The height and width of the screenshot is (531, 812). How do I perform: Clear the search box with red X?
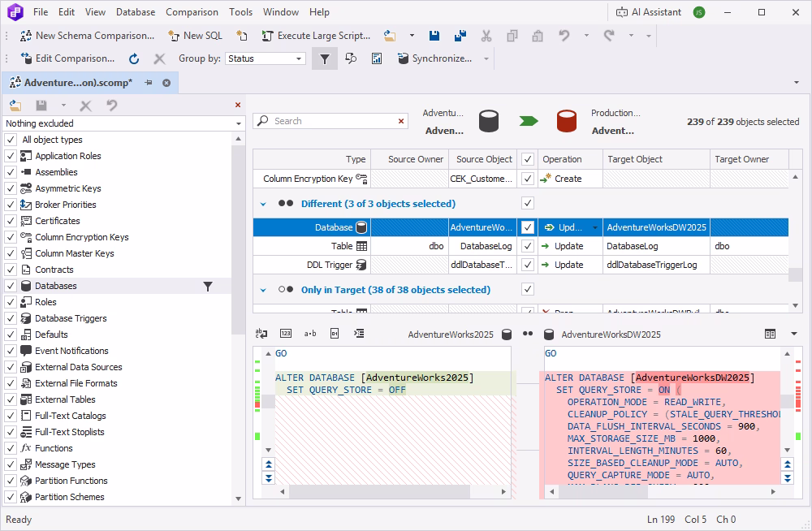[401, 121]
